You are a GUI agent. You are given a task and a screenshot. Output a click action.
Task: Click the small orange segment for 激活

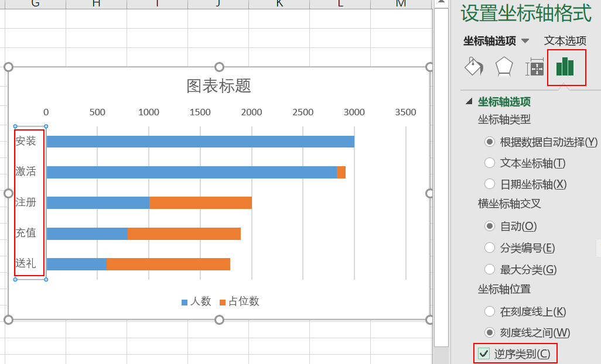pyautogui.click(x=341, y=172)
